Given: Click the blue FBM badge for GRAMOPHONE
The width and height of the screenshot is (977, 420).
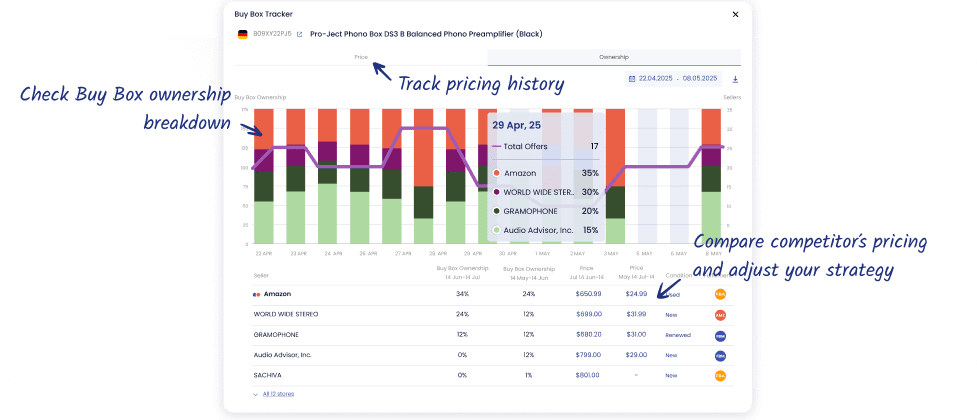Looking at the screenshot, I should (720, 335).
